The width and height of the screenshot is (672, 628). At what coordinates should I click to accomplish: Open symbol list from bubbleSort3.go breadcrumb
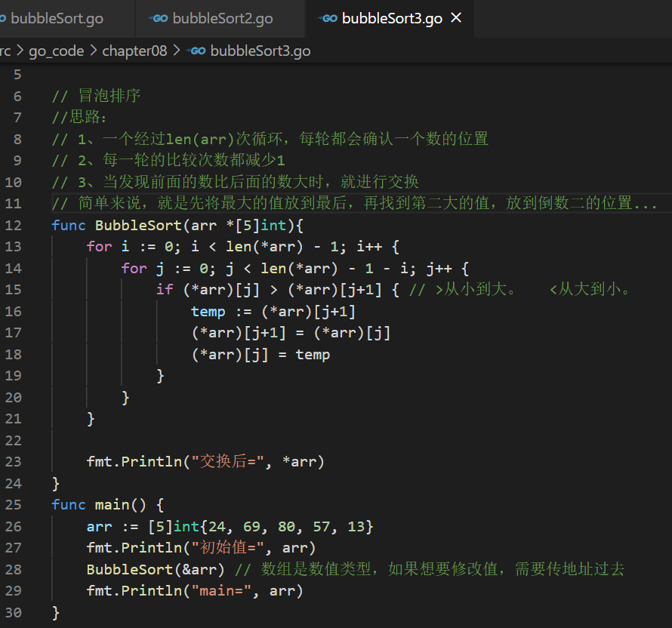(x=260, y=51)
